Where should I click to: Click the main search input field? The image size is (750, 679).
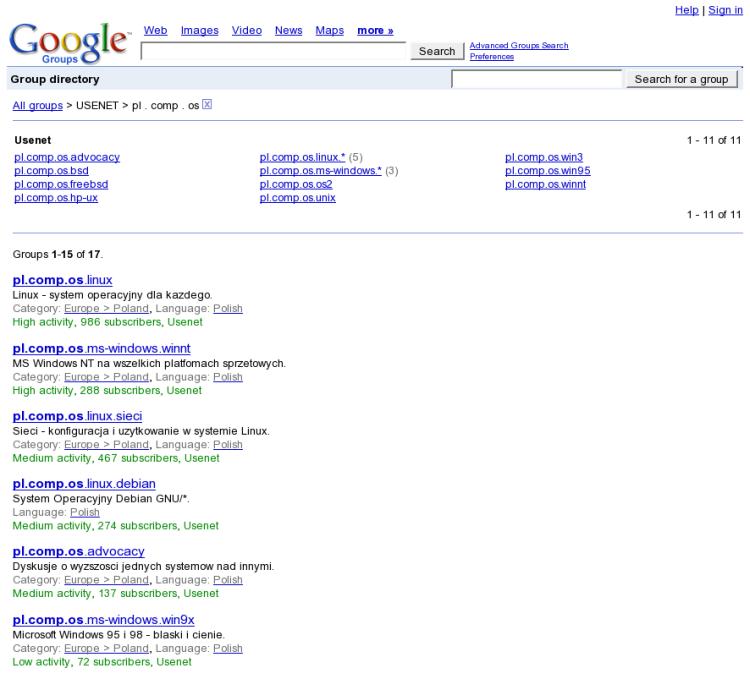click(274, 51)
